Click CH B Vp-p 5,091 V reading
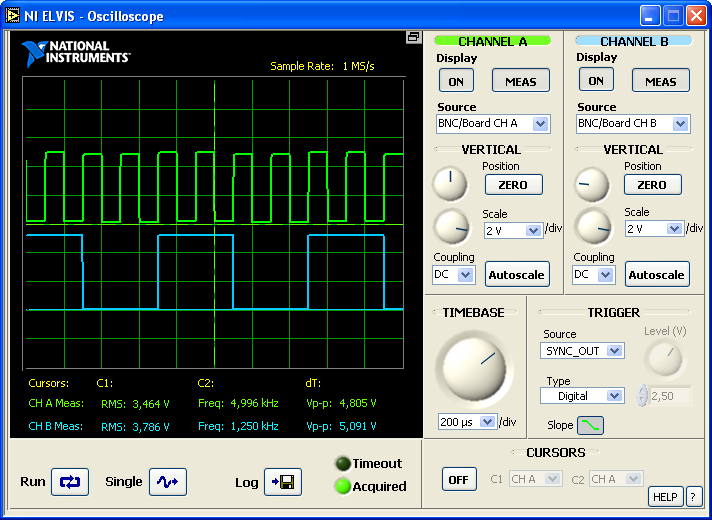The image size is (712, 520). pos(341,426)
